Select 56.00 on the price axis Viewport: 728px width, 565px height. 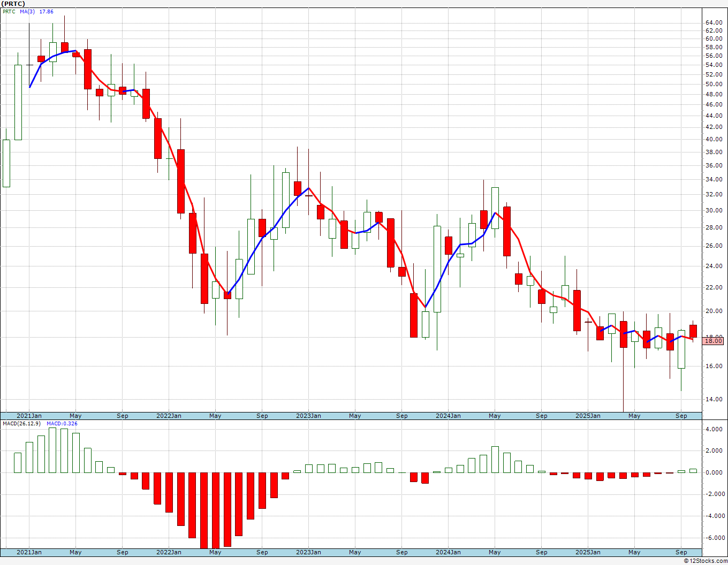(x=714, y=56)
